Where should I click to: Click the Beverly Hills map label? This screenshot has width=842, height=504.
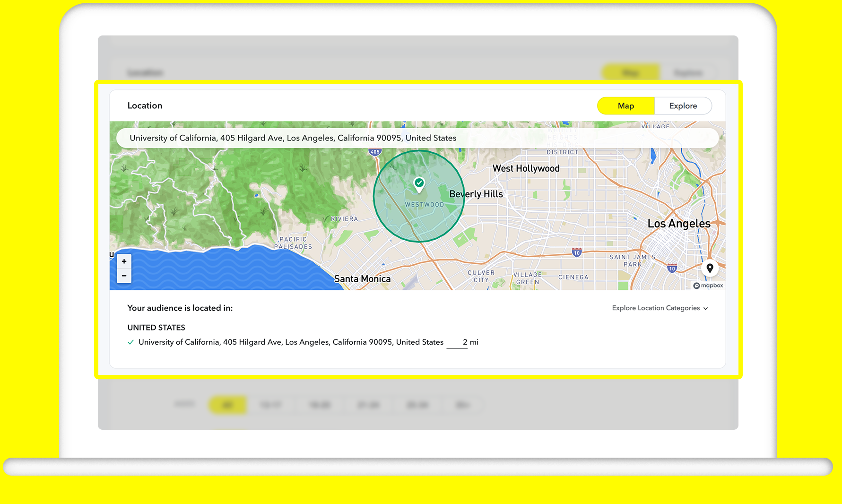(x=476, y=194)
